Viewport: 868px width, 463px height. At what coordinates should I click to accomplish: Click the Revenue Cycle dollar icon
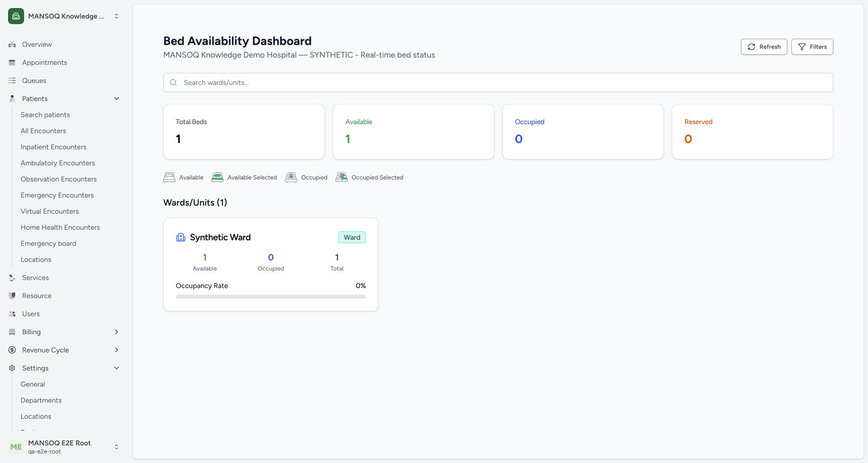(x=12, y=350)
